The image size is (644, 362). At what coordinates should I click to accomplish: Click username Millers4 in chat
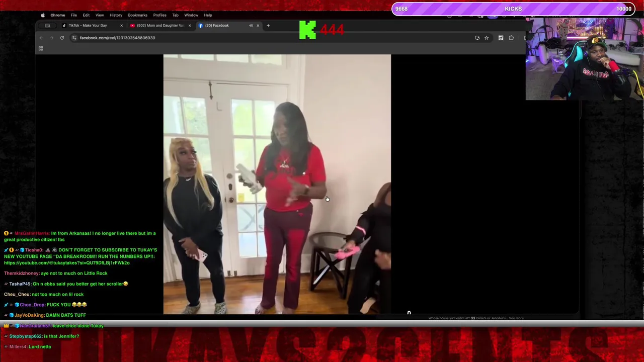pyautogui.click(x=18, y=347)
